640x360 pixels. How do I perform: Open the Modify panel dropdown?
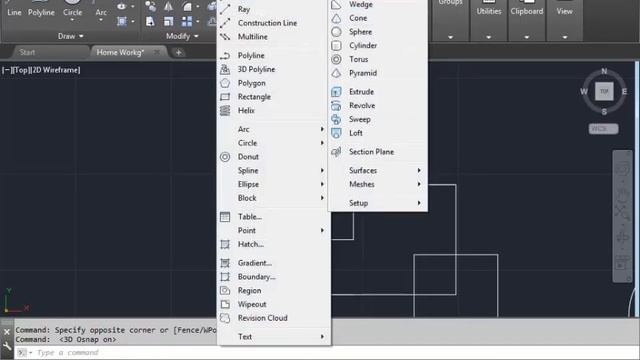click(x=182, y=36)
